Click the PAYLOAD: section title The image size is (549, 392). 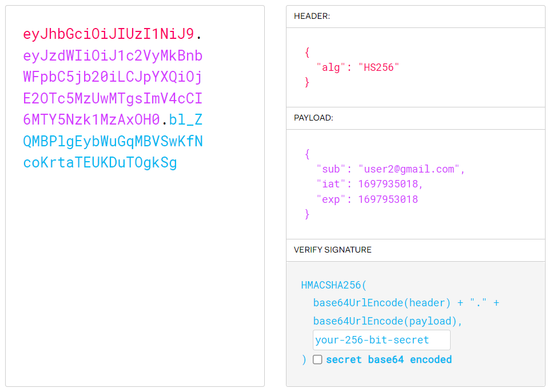[313, 118]
